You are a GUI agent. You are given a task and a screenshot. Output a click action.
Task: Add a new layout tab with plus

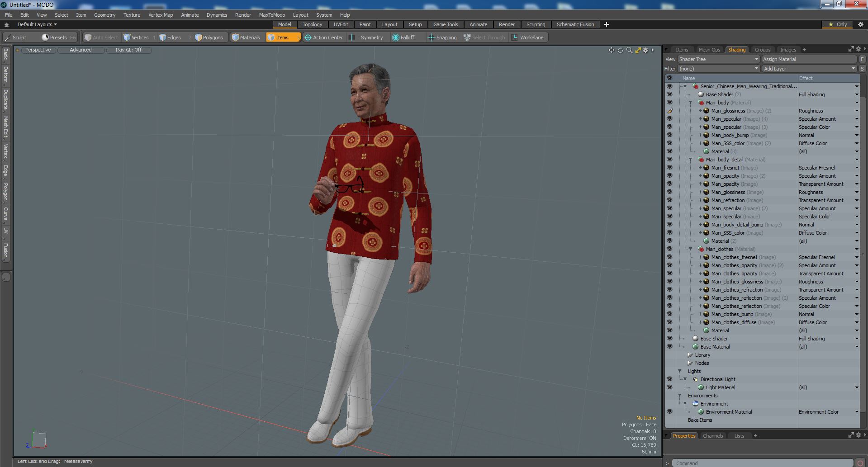coord(606,24)
